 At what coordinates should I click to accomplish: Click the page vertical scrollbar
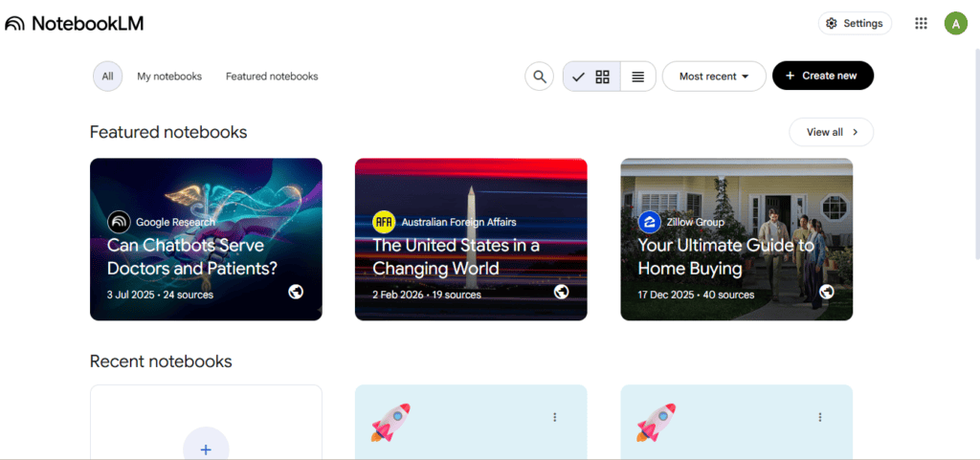[977, 152]
